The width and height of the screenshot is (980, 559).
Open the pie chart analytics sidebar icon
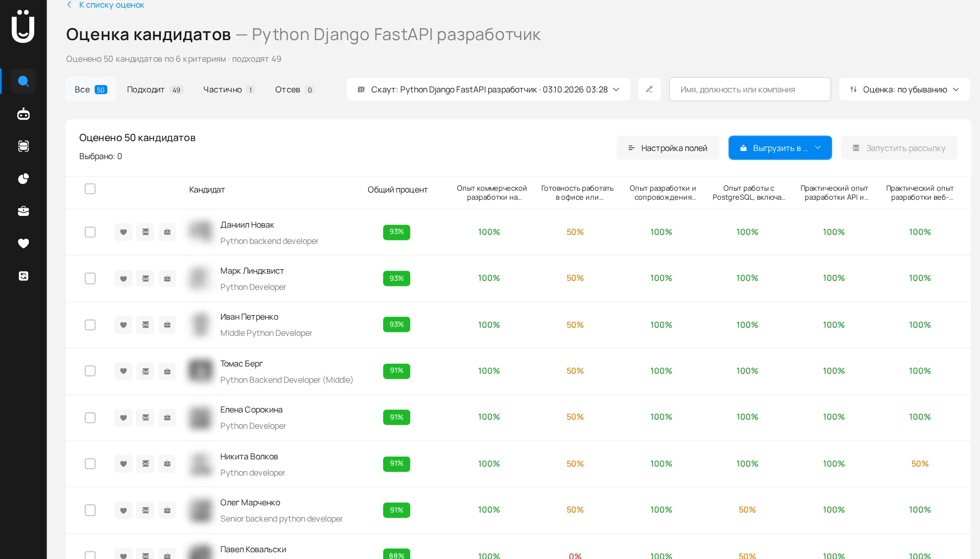[x=23, y=179]
